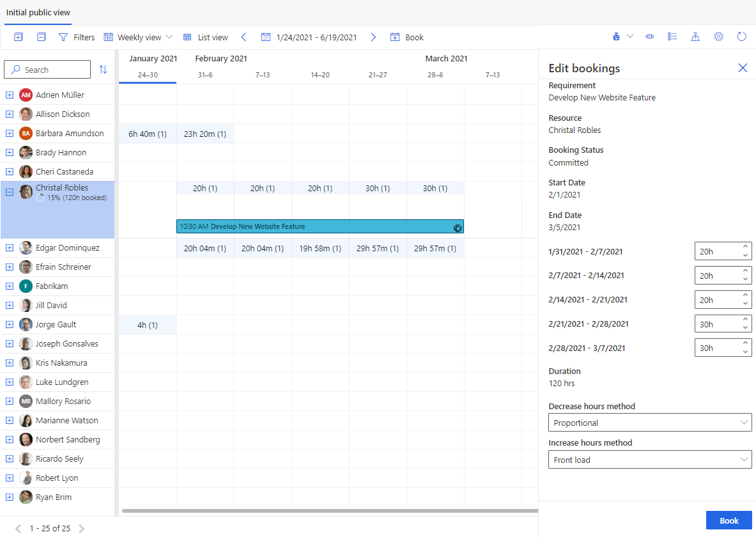The height and width of the screenshot is (539, 756).
Task: Expand Ricardo Seely row
Action: click(9, 459)
